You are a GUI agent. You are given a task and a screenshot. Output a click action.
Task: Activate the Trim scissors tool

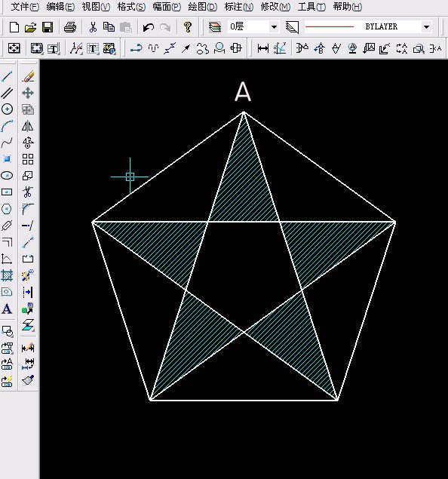point(27,192)
